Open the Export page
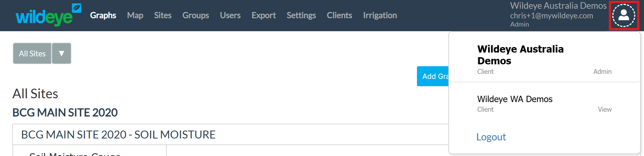 [263, 15]
